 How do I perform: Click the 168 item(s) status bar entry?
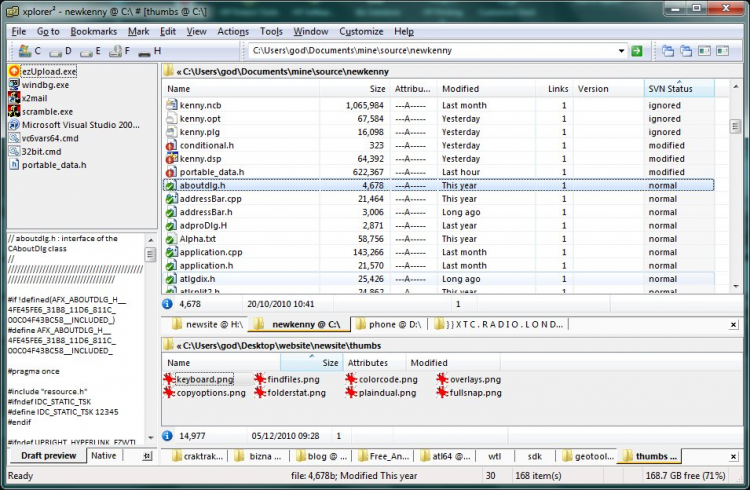point(538,476)
